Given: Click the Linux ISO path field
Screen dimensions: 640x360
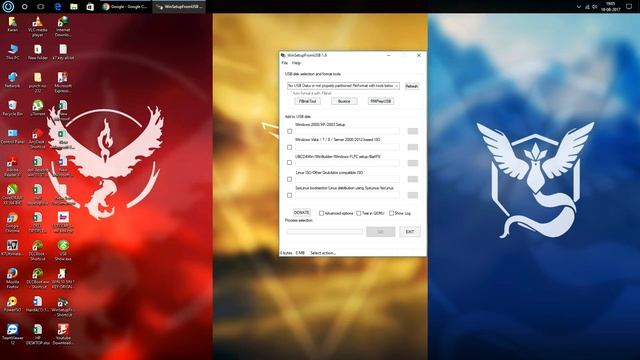Looking at the screenshot, I should coord(347,179).
